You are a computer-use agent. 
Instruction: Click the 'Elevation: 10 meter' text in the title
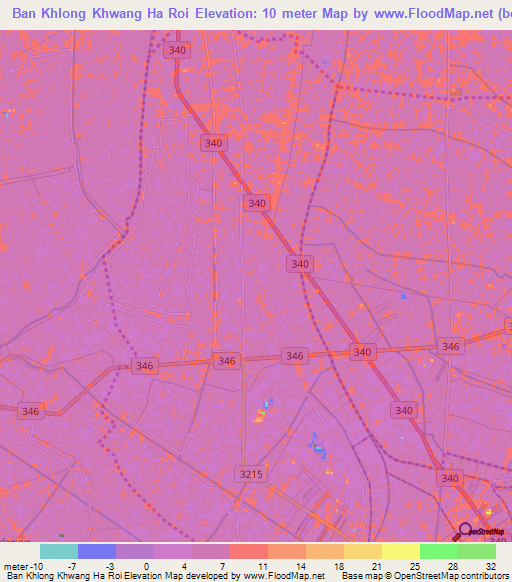[257, 14]
